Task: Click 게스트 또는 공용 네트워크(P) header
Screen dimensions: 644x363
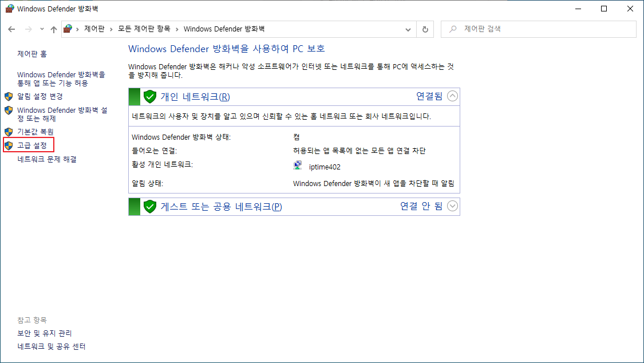Action: 221,207
